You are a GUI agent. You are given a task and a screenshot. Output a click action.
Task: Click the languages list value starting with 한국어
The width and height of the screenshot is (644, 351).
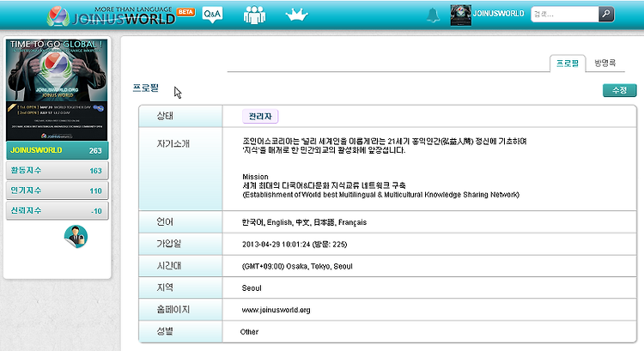point(304,222)
